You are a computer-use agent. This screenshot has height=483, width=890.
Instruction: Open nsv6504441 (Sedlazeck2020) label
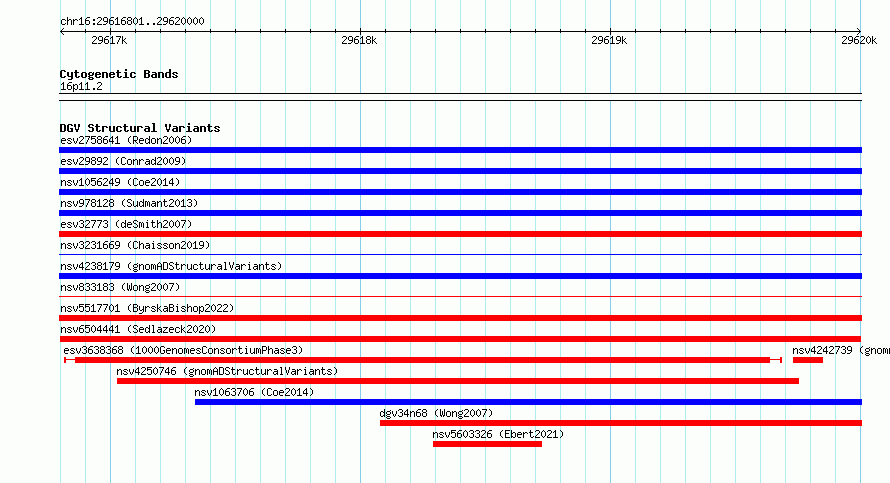[x=138, y=329]
